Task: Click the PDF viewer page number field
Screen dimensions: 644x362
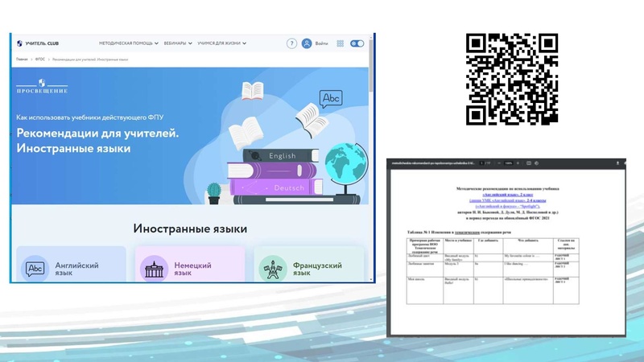Action: point(481,163)
